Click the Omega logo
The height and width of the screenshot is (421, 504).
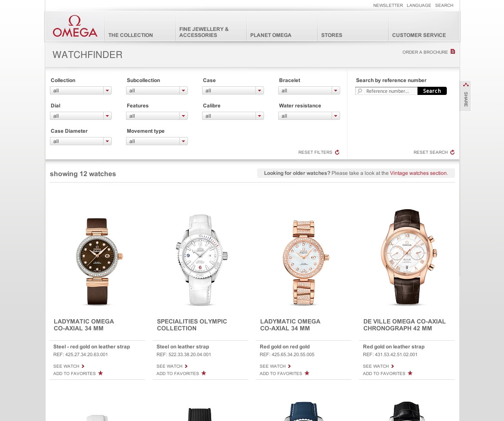pyautogui.click(x=75, y=26)
